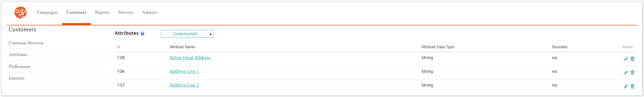The image size is (644, 97).
Task: Switch to the Reports tab
Action: (x=102, y=12)
